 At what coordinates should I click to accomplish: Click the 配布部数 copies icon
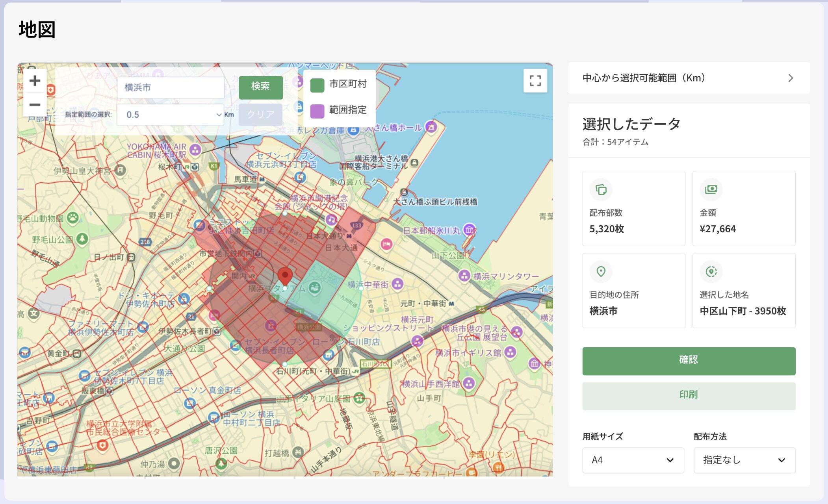[x=601, y=190]
